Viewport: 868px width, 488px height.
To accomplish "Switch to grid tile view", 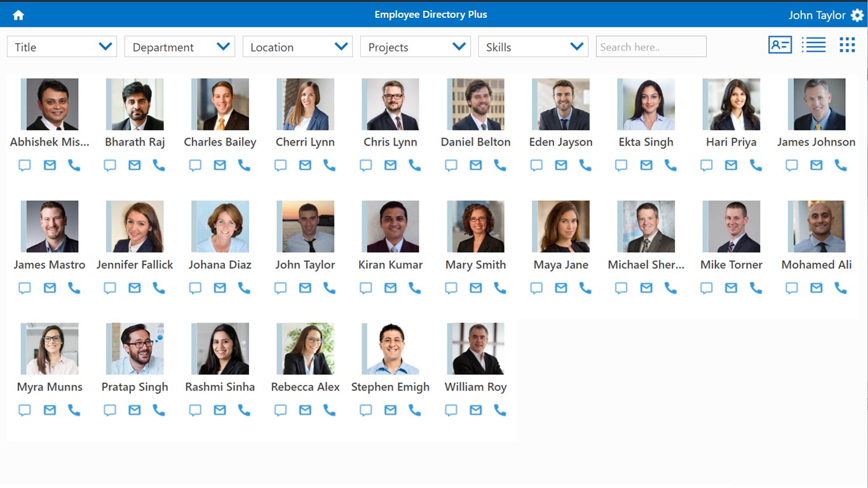I will click(847, 45).
